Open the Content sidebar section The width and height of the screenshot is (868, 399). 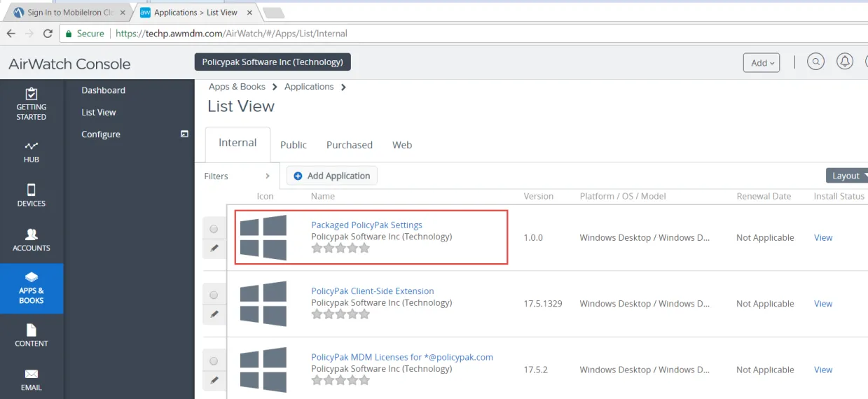point(32,335)
